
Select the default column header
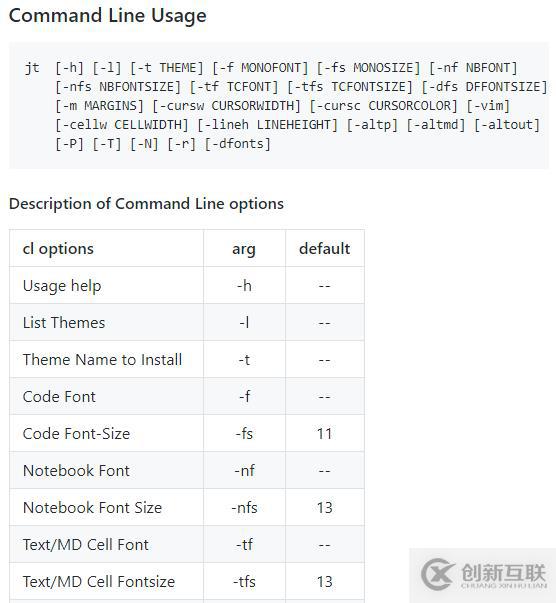325,249
